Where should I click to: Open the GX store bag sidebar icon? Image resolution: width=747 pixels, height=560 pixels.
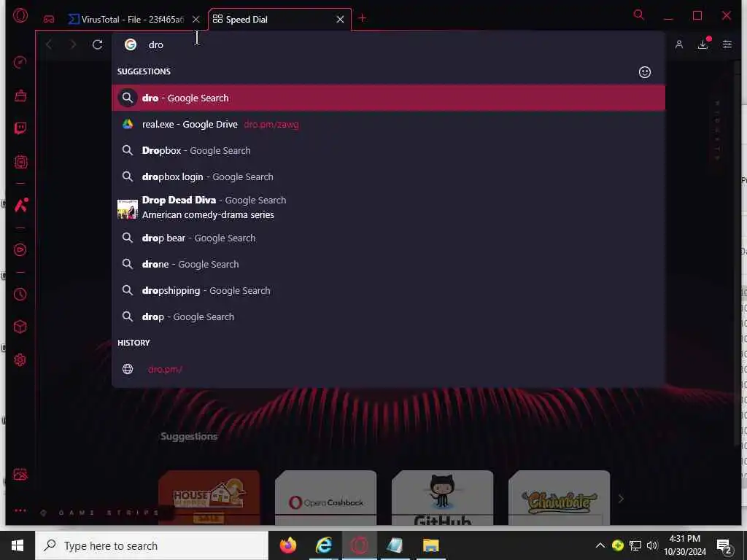[20, 96]
